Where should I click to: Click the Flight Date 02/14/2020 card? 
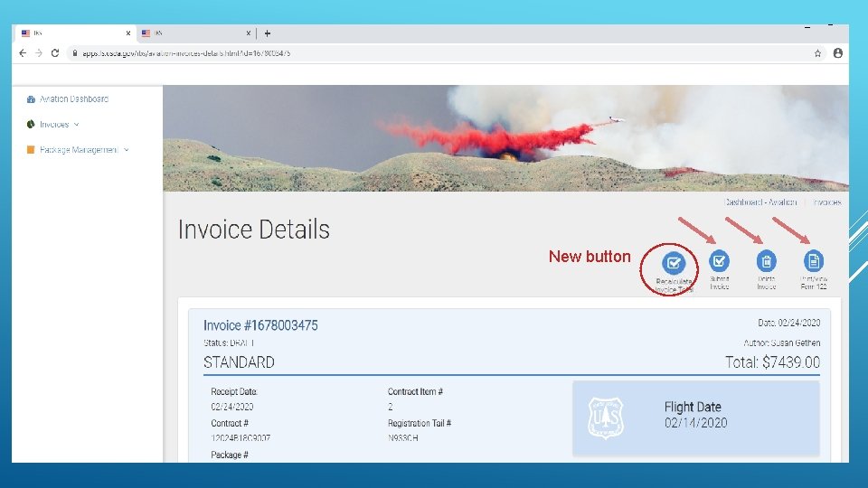pyautogui.click(x=696, y=418)
